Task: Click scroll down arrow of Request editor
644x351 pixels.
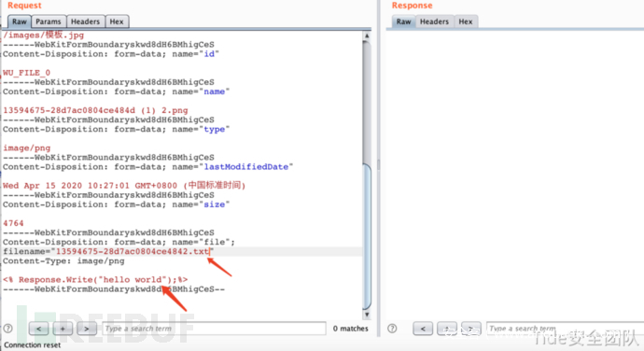Action: (x=367, y=315)
